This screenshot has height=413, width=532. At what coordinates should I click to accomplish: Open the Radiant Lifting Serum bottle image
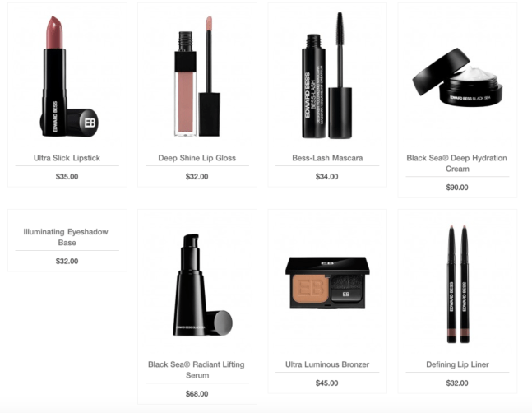coord(202,285)
